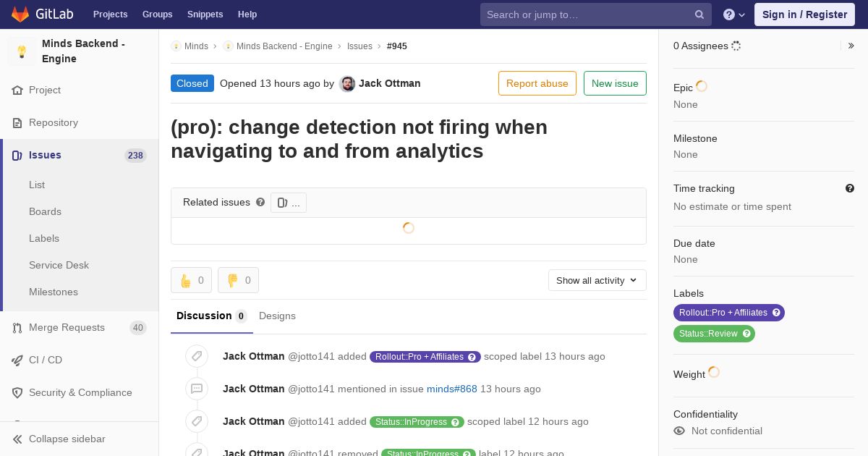
Task: Open List under Issues in sidebar
Action: 37,185
